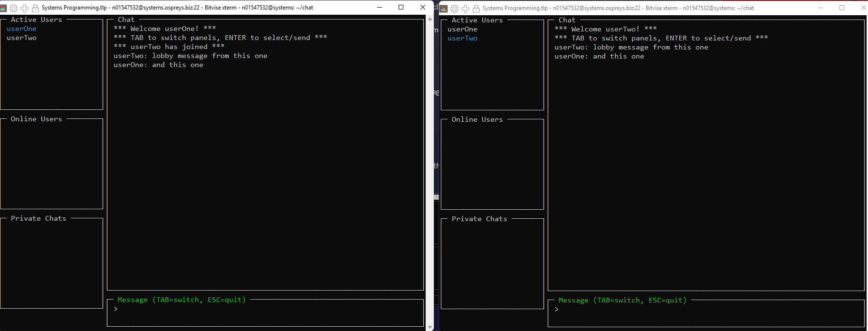The image size is (868, 331).
Task: Click the scrollbar up arrow of the left terminal
Action: coord(430,19)
